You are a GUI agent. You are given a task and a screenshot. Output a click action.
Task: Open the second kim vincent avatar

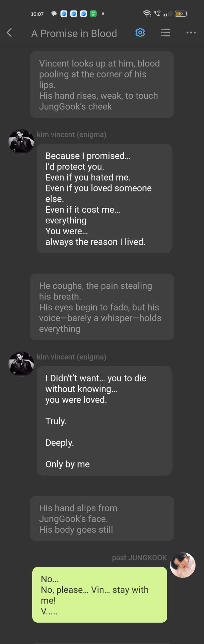21,364
